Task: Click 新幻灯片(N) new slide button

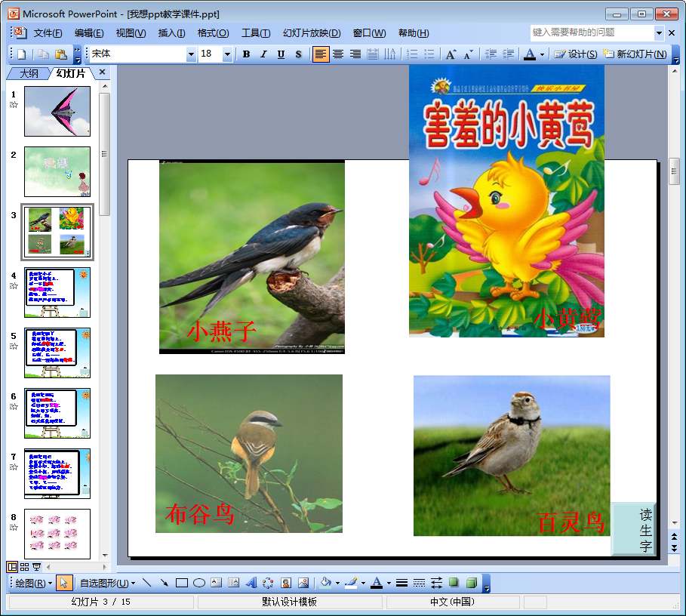Action: tap(635, 54)
